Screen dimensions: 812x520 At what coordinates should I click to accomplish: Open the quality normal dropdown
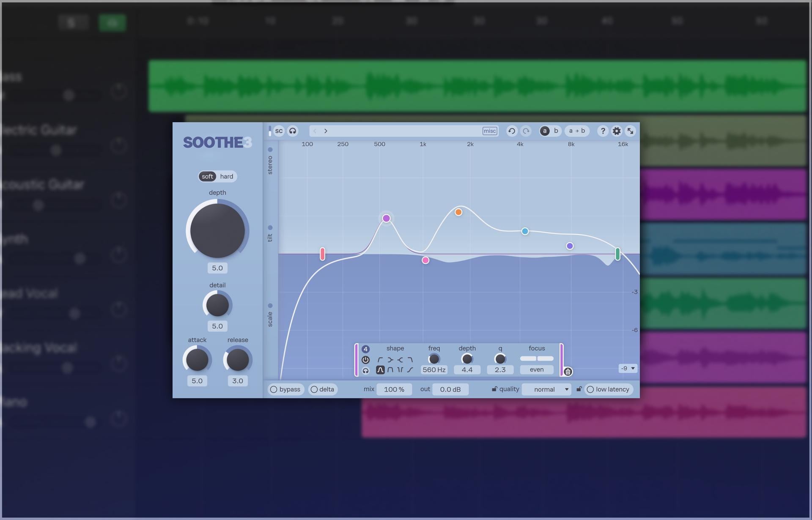(546, 389)
